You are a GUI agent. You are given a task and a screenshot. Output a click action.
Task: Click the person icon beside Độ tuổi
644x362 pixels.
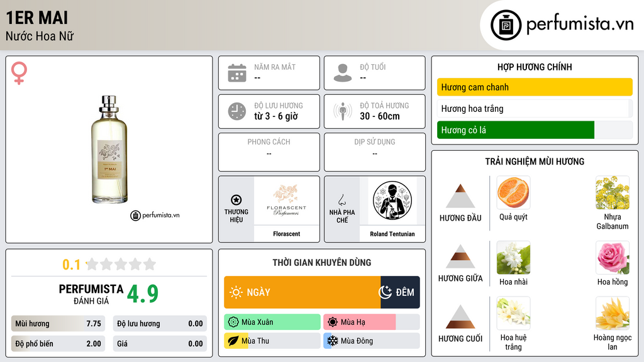[x=343, y=73]
